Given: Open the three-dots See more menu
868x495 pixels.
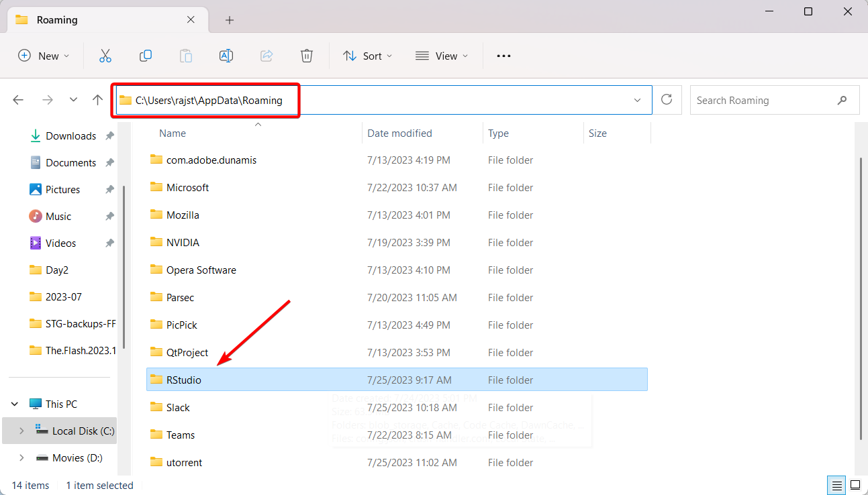Looking at the screenshot, I should (503, 56).
